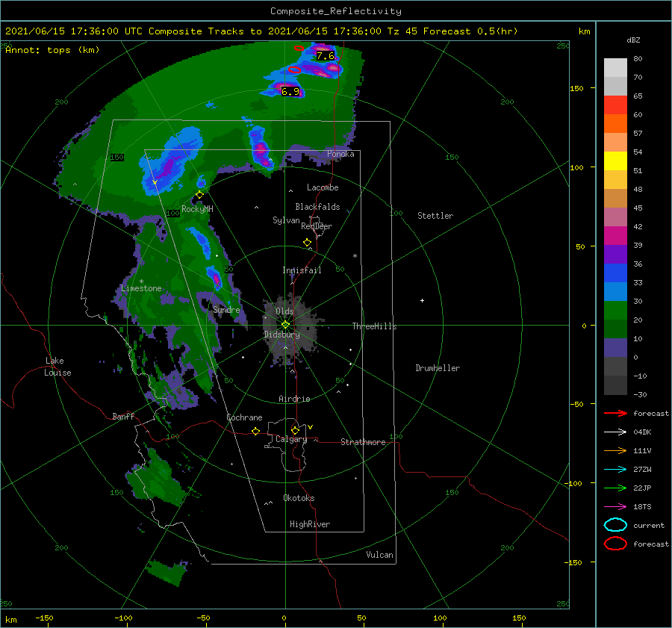
Task: Click the Okotoks town label
Action: coord(299,498)
